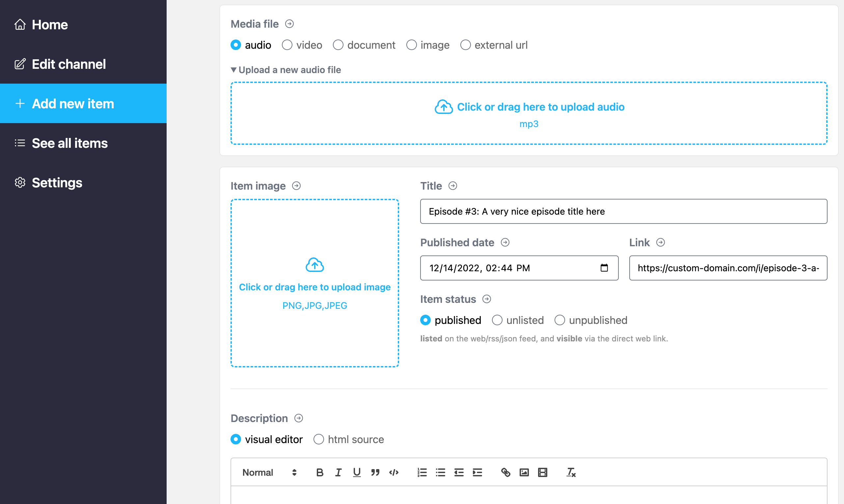The image size is (844, 504).
Task: Insert a blockquote in description
Action: [375, 472]
